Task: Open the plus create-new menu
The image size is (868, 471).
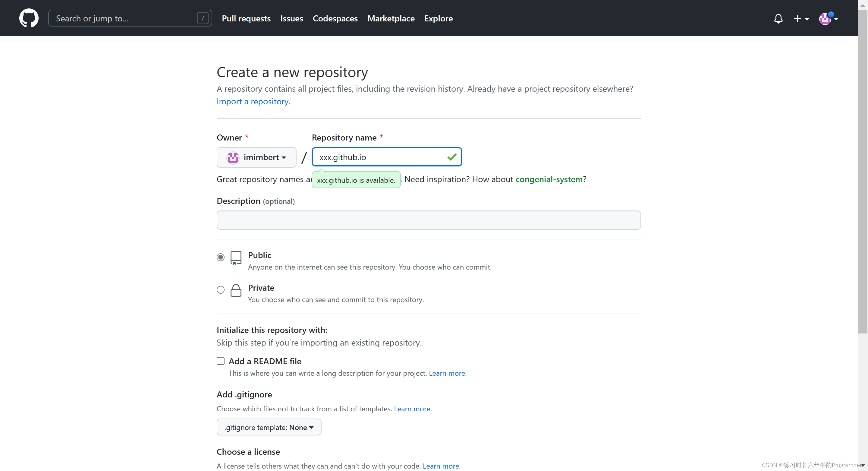Action: (x=801, y=18)
